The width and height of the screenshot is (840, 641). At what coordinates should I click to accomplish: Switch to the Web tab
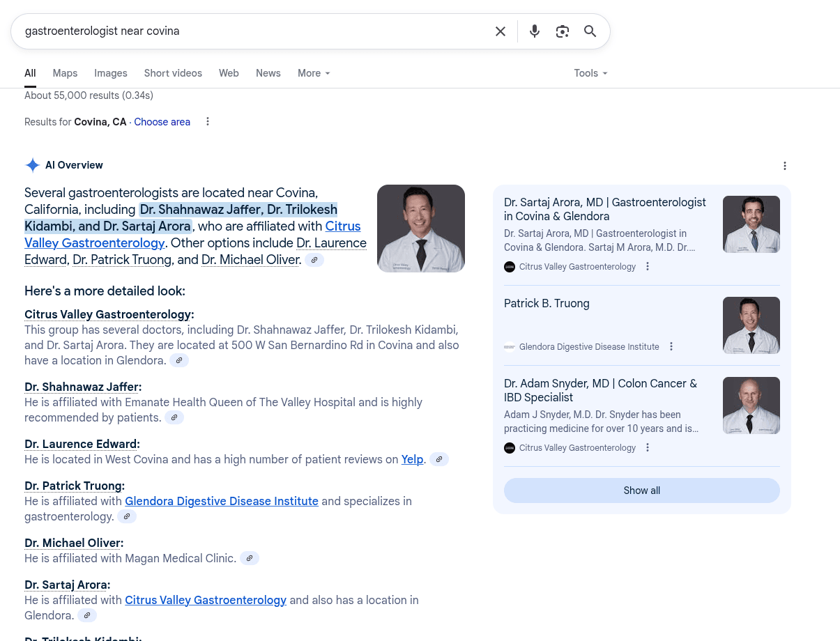[229, 73]
